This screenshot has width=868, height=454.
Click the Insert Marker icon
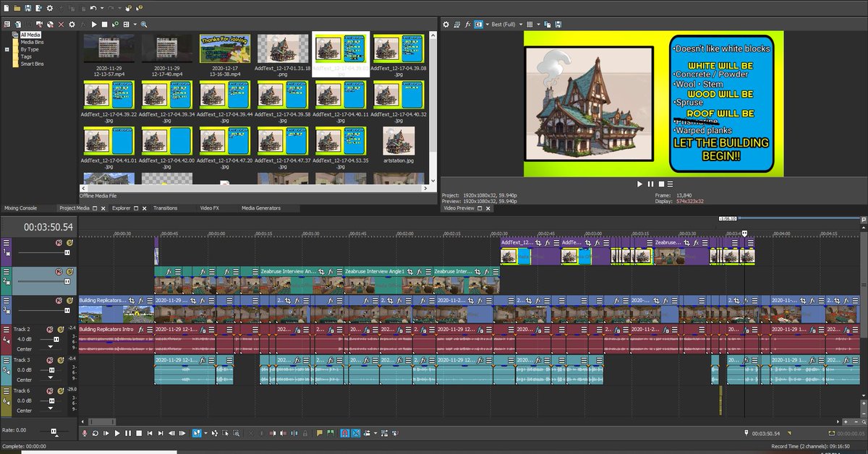point(320,433)
